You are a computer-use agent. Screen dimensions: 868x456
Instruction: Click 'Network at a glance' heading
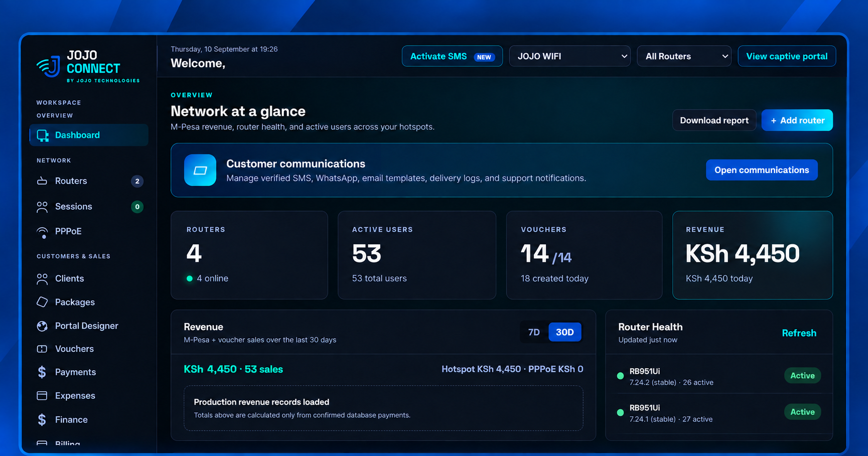click(x=238, y=111)
